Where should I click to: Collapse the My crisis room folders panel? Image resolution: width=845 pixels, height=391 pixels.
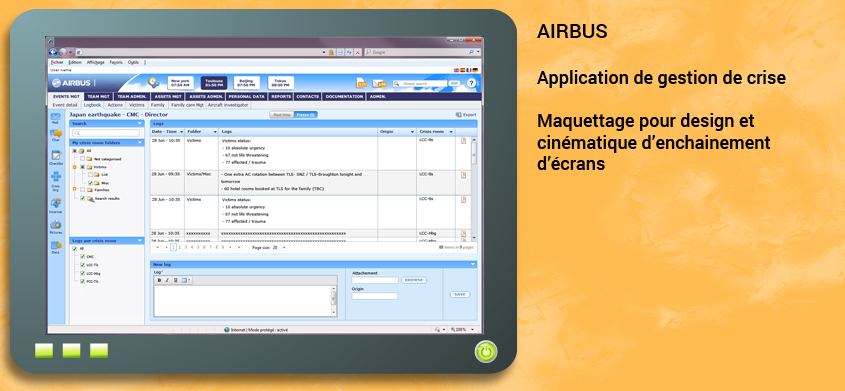coord(140,143)
